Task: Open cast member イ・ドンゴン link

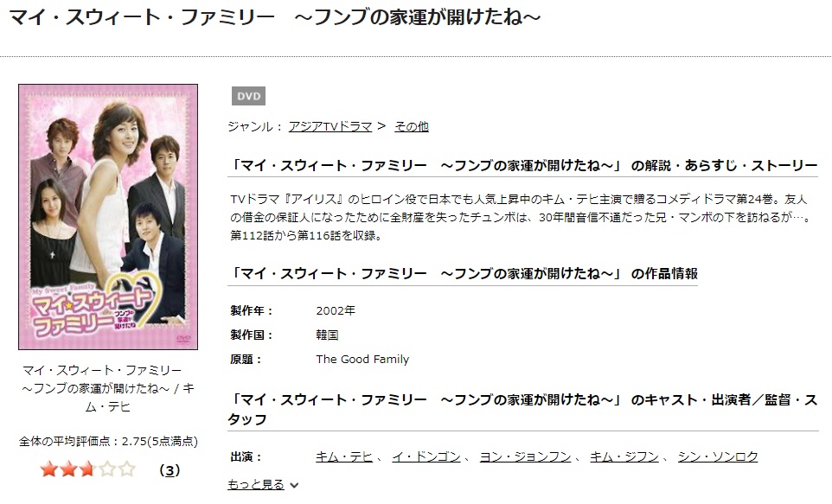Action: point(426,456)
